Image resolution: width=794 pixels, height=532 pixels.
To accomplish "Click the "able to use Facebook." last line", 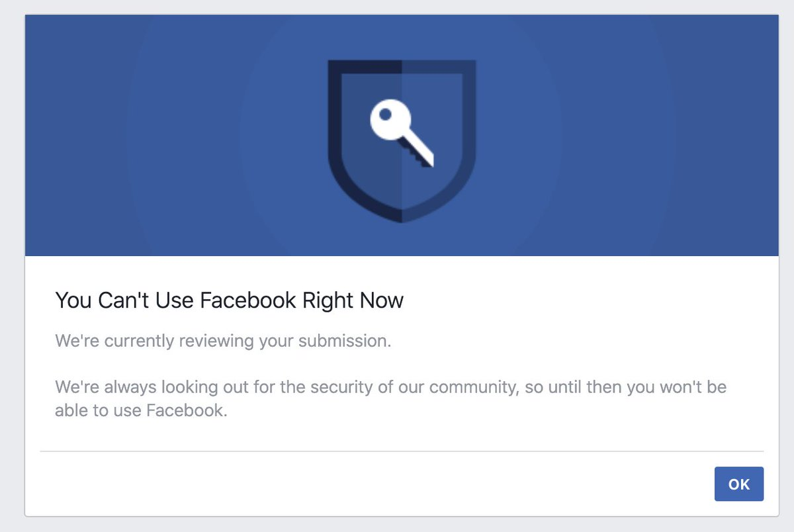I will pos(141,410).
